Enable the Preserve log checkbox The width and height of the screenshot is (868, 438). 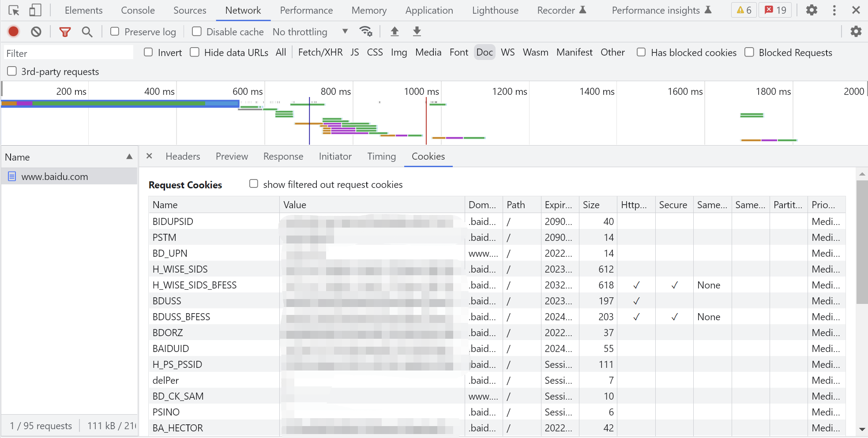pos(115,31)
